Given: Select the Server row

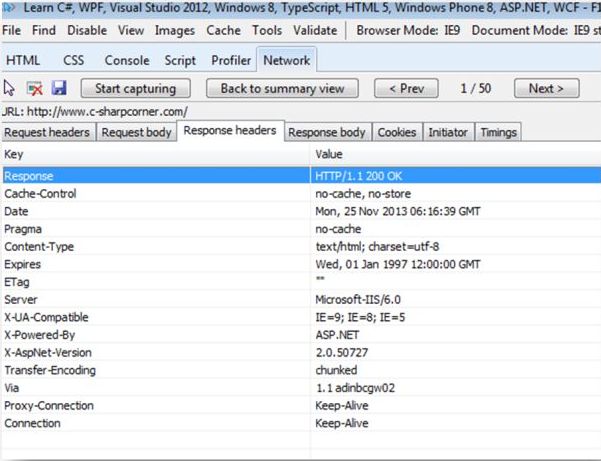Looking at the screenshot, I should click(301, 299).
